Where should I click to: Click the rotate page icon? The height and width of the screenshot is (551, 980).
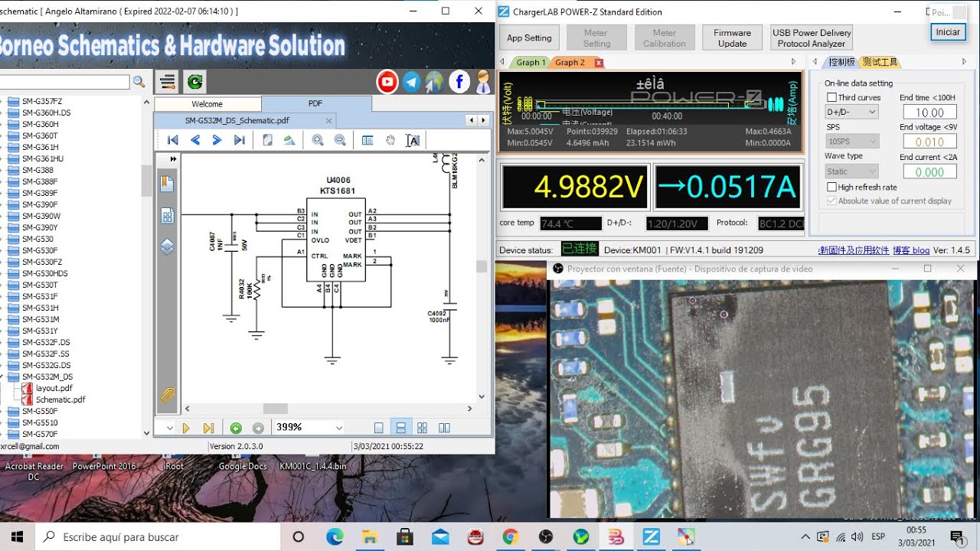(x=289, y=140)
